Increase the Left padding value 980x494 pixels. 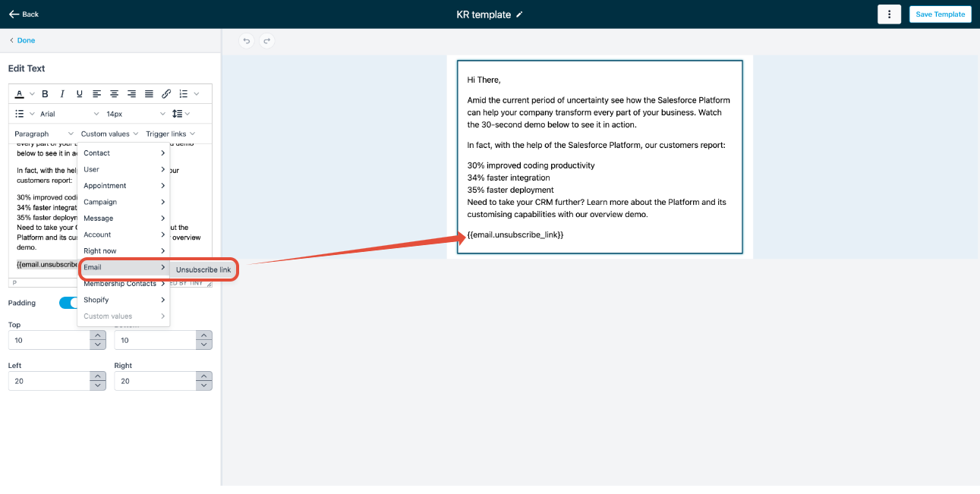tap(97, 376)
